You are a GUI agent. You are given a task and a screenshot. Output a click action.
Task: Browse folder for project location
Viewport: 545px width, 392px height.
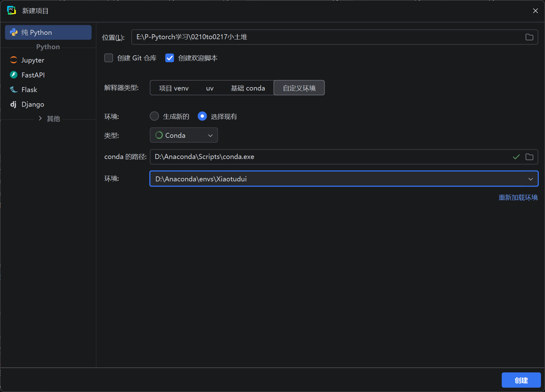point(529,37)
